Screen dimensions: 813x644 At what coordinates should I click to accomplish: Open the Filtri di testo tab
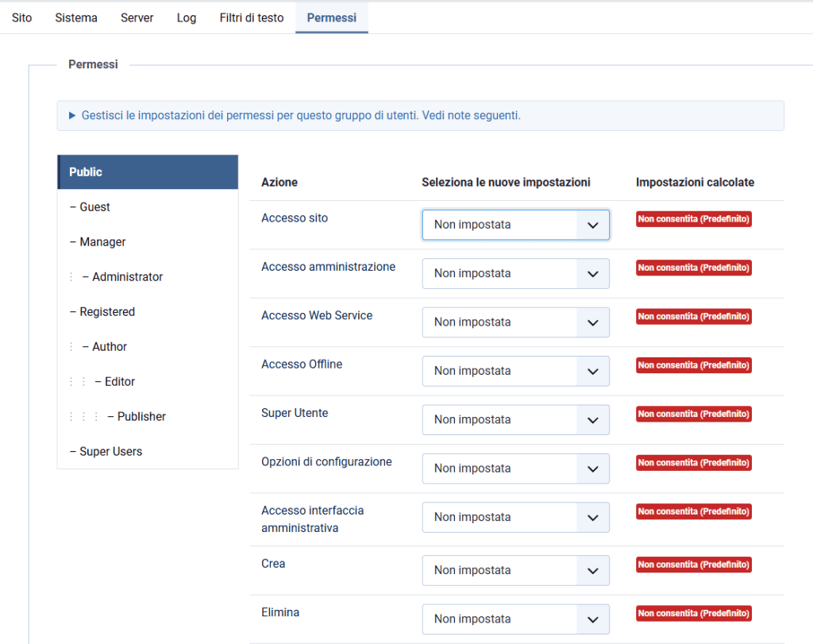click(252, 17)
